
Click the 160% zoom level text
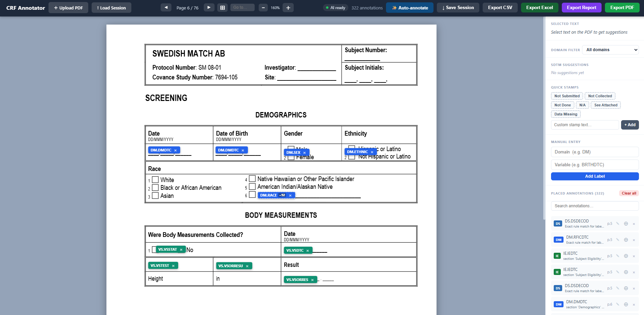275,8
